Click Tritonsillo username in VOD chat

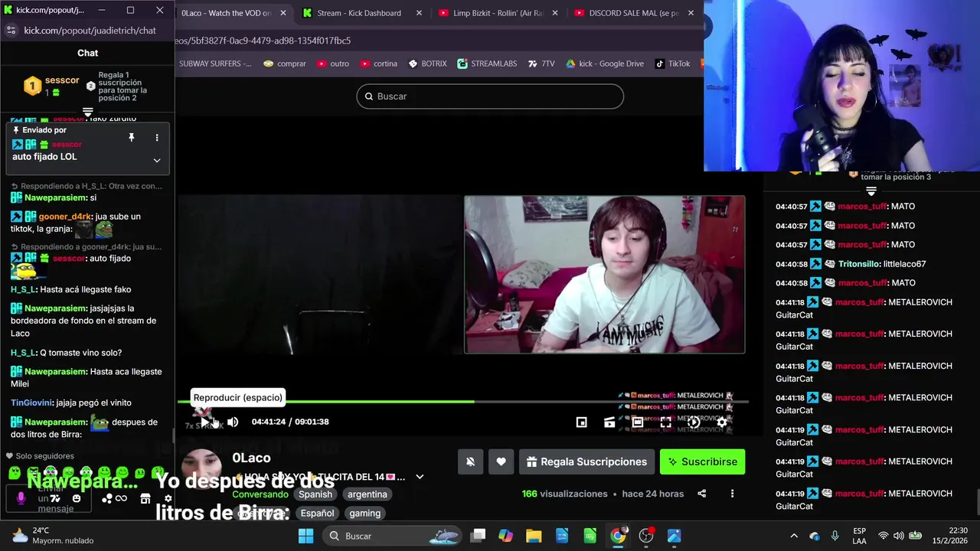860,264
